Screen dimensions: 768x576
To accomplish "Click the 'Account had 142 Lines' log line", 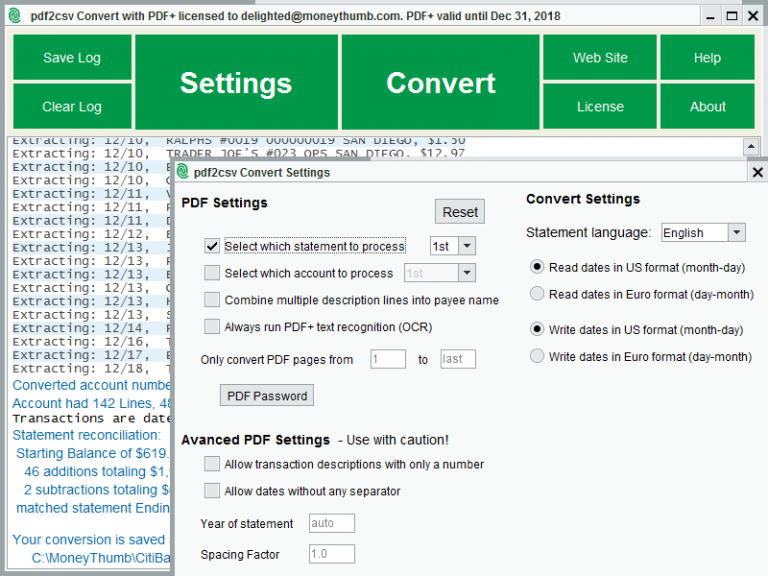I will [91, 403].
